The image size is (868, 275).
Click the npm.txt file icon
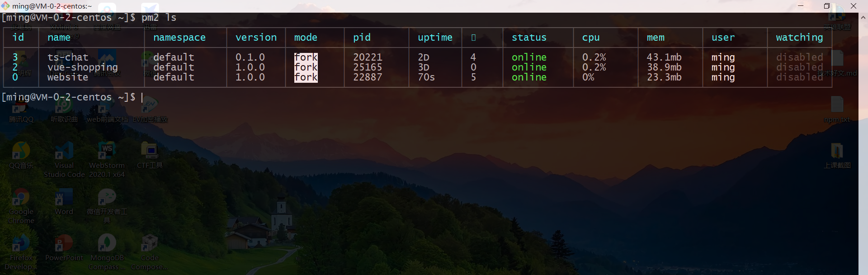pyautogui.click(x=837, y=105)
